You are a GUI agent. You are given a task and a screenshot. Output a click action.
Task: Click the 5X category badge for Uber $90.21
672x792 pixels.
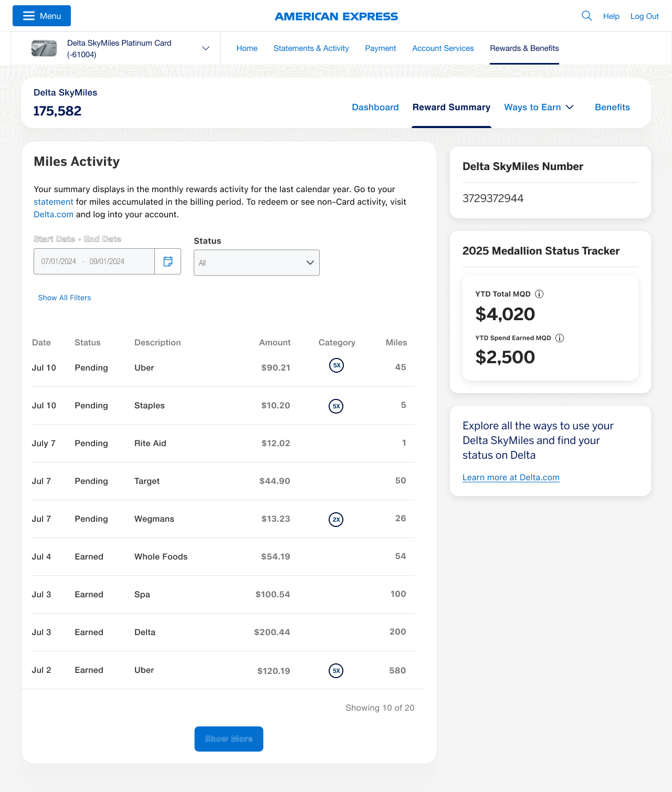coord(337,365)
